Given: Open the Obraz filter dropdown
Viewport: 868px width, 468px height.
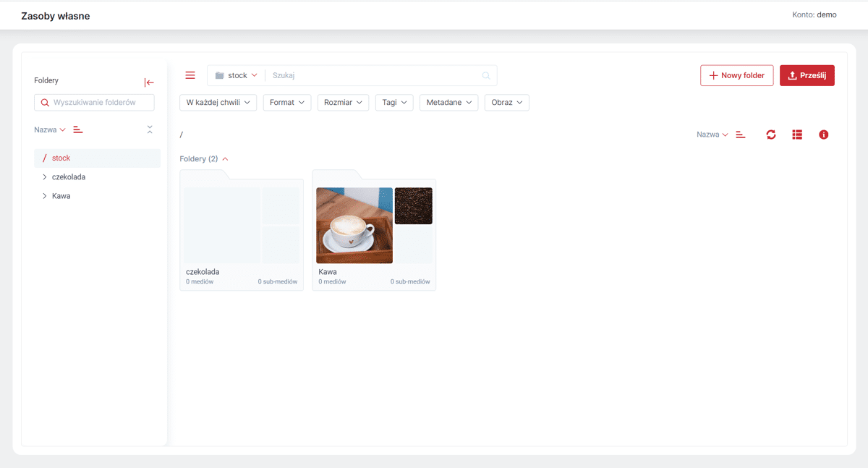Looking at the screenshot, I should 506,103.
